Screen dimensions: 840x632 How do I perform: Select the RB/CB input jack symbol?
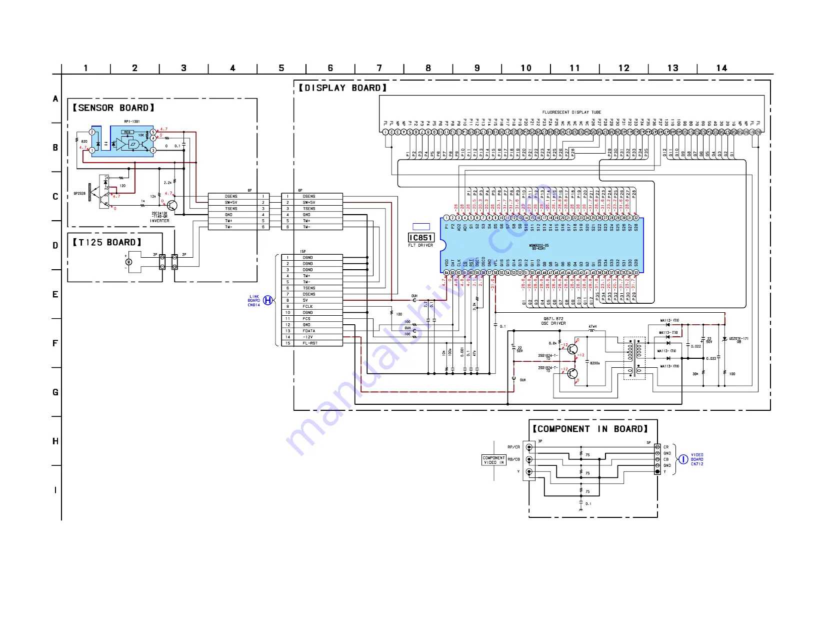[529, 459]
